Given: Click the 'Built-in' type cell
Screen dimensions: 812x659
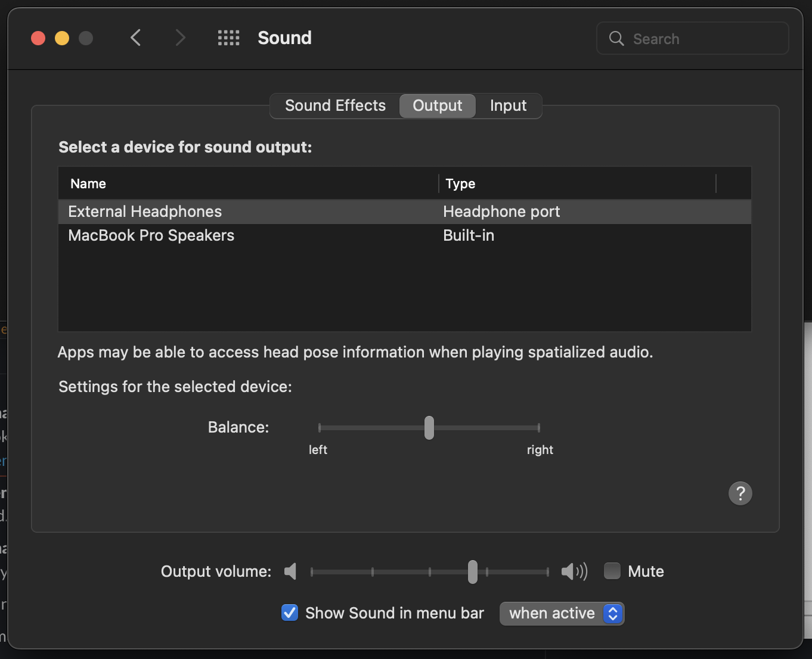Looking at the screenshot, I should tap(469, 235).
